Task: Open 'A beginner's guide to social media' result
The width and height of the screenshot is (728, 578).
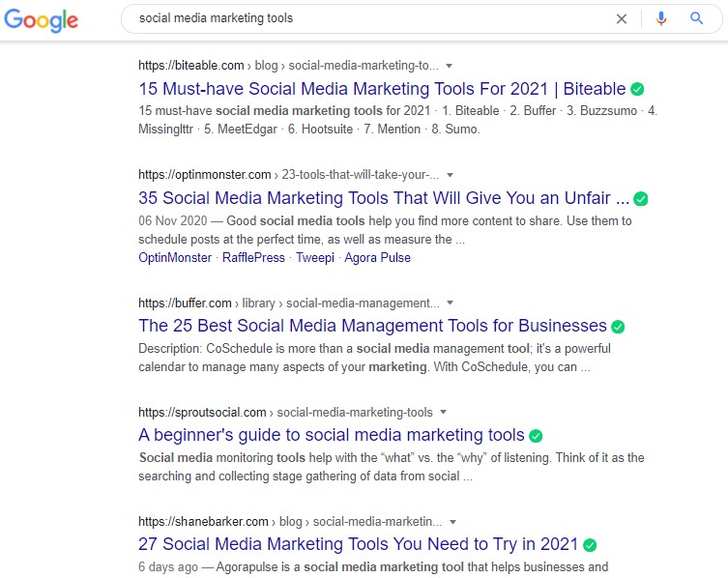Action: click(x=331, y=435)
